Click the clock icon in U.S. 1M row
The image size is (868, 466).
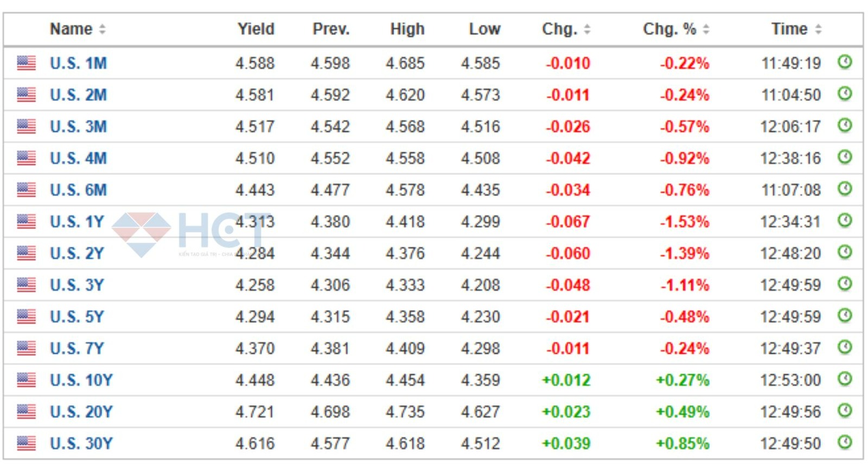point(844,62)
